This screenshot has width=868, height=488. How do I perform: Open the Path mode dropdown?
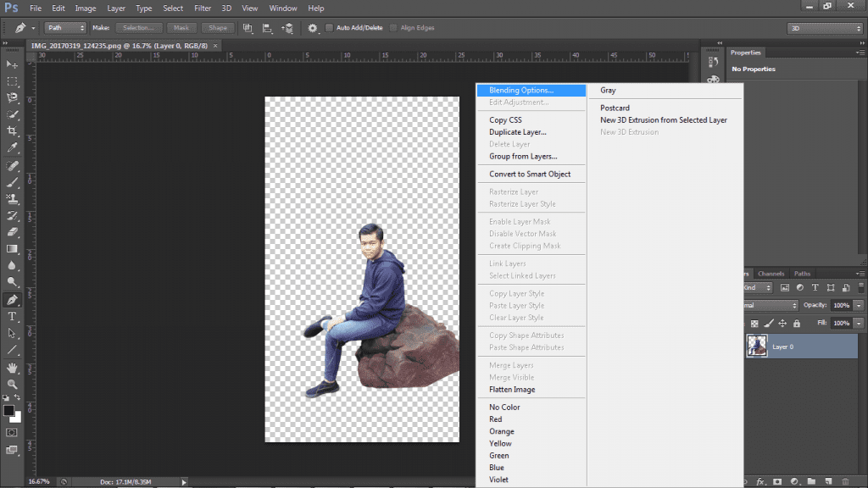point(64,28)
